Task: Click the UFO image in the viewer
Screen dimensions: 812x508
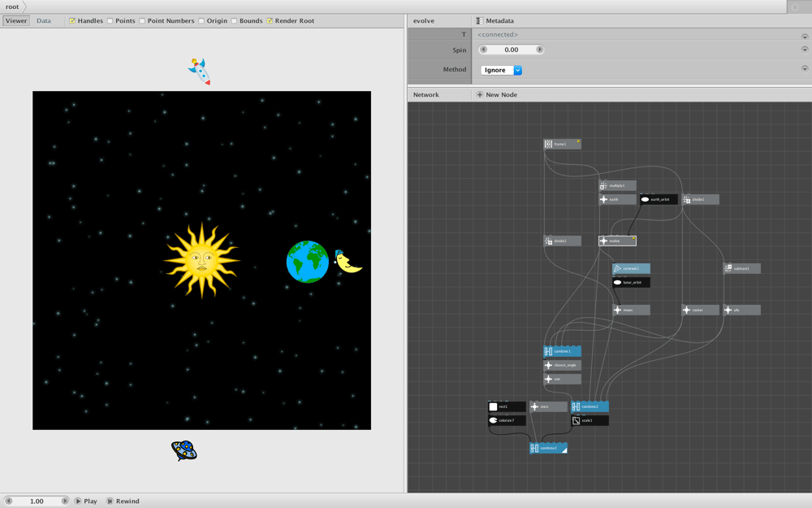Action: click(184, 450)
